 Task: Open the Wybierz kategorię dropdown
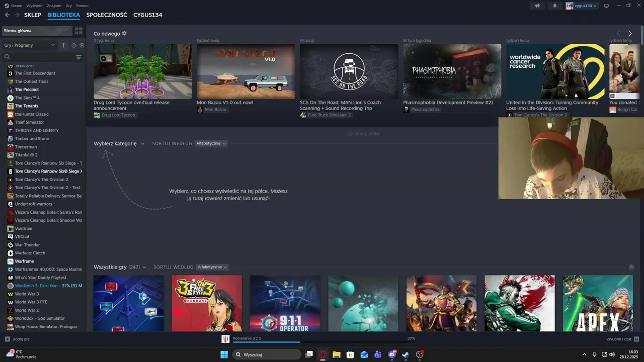[x=119, y=143]
